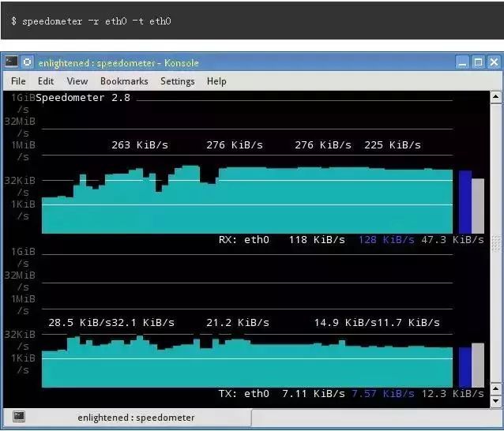The height and width of the screenshot is (431, 504).
Task: Click the '28.5 KiB/s' graph label
Action: click(x=80, y=322)
